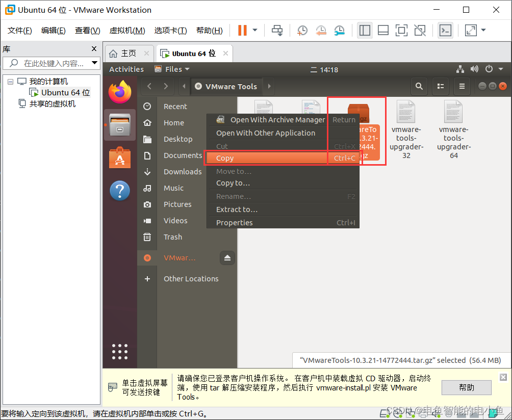Click the full screen mode icon
The height and width of the screenshot is (420, 512).
point(401,31)
